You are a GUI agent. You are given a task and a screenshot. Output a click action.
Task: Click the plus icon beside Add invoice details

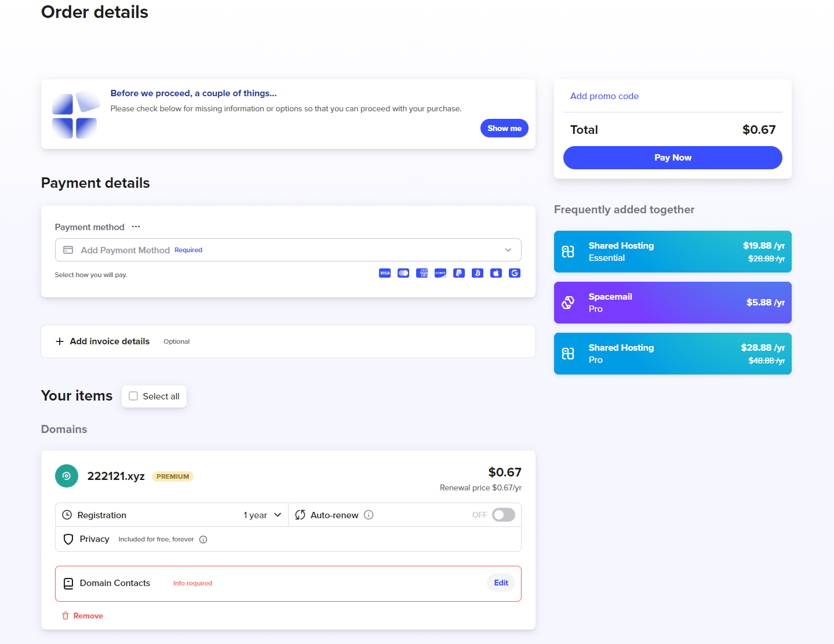coord(60,341)
